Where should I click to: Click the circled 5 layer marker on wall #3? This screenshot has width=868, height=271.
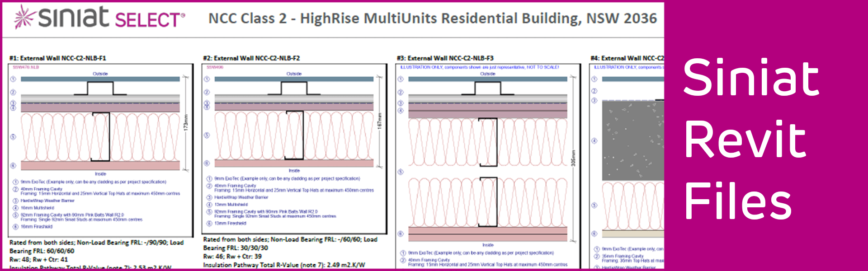point(401,172)
